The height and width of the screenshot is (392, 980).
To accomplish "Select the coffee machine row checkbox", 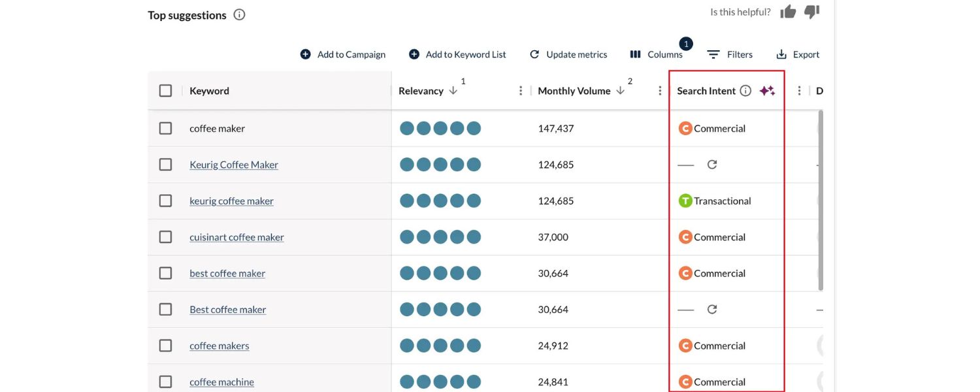I will (165, 381).
